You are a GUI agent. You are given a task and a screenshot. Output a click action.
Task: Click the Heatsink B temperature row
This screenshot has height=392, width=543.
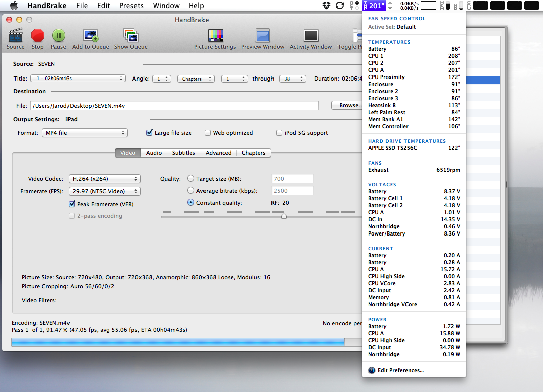click(x=414, y=105)
